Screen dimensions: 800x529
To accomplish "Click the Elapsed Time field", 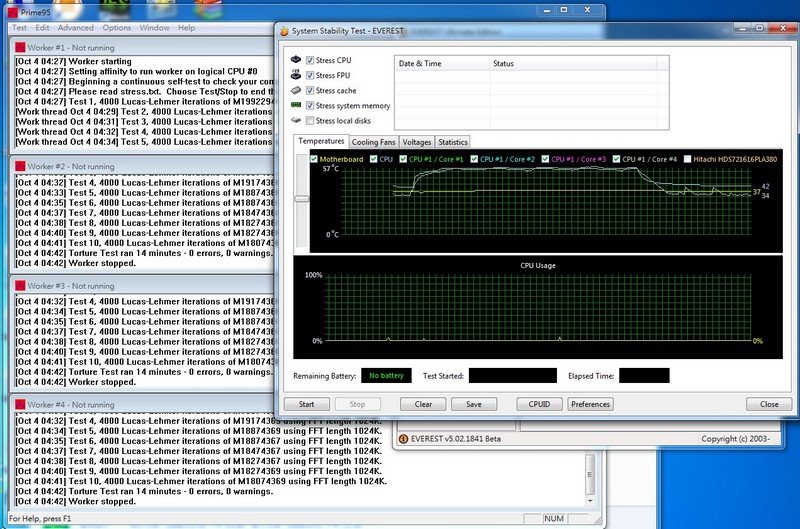I will pyautogui.click(x=644, y=375).
